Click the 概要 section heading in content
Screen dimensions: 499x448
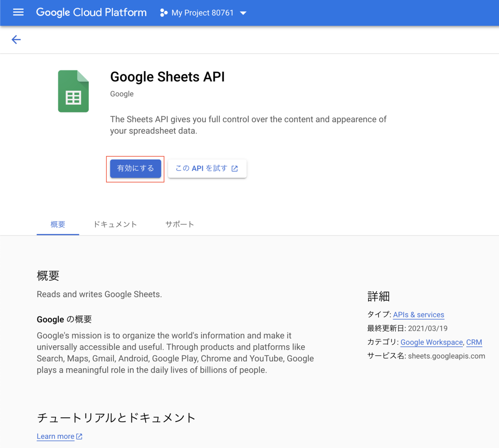(48, 276)
